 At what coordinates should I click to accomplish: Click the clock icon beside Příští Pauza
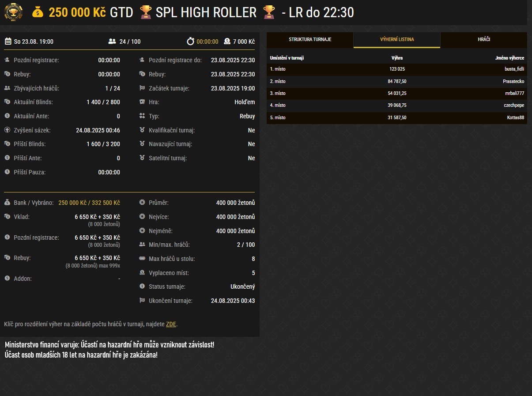point(7,172)
